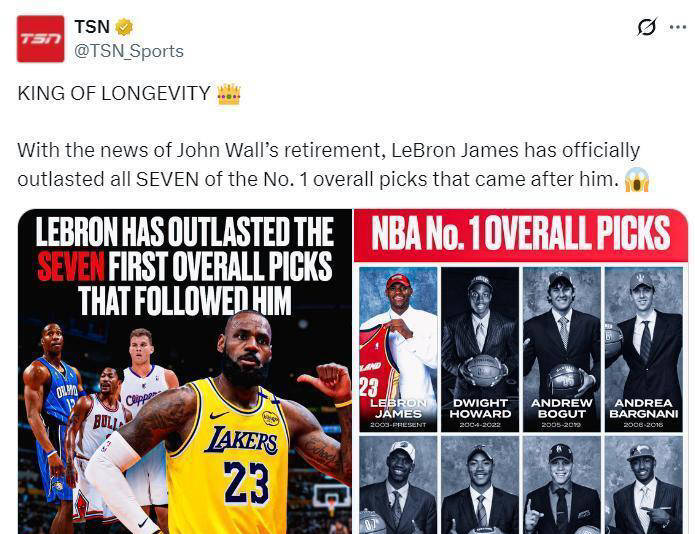Screen dimensions: 695x534
Task: Open the TSN profile avatar
Action: 40,39
